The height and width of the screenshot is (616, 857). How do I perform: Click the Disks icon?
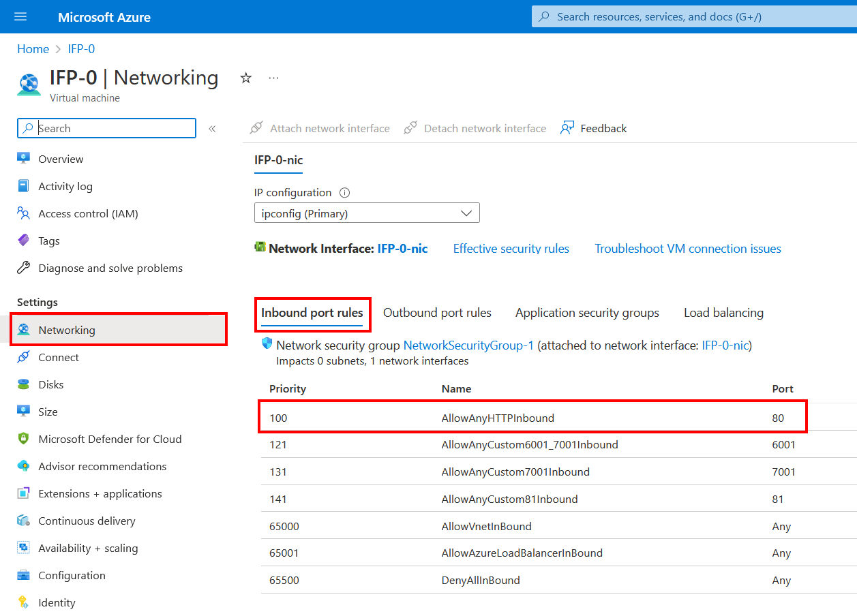pos(24,384)
